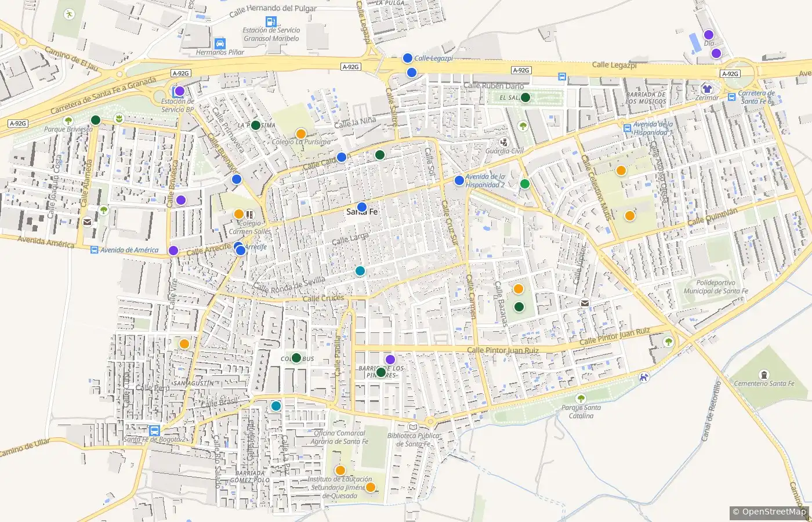The image size is (812, 522).
Task: Click the Barriada Gómez Polo label
Action: tap(249, 477)
